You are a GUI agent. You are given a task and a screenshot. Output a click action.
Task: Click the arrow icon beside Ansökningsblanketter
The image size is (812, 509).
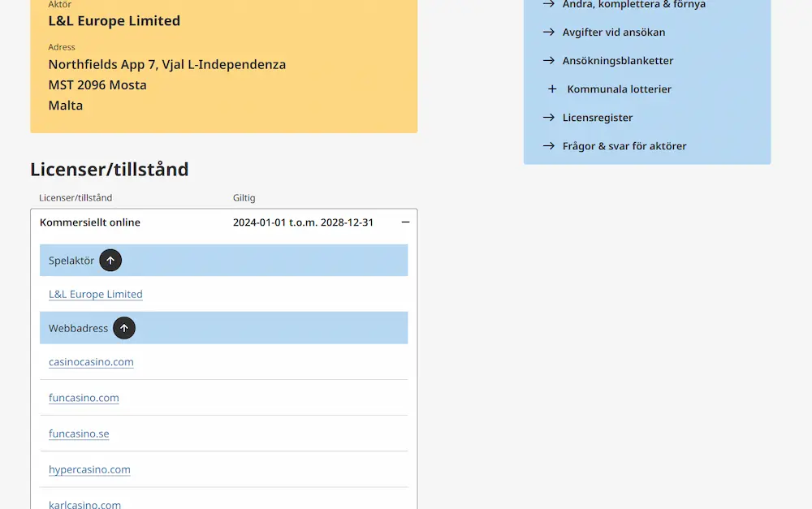(x=548, y=61)
